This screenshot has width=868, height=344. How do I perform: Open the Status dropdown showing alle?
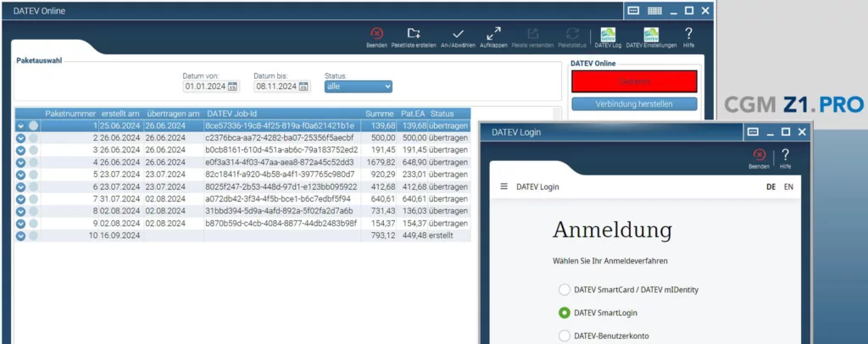click(359, 86)
